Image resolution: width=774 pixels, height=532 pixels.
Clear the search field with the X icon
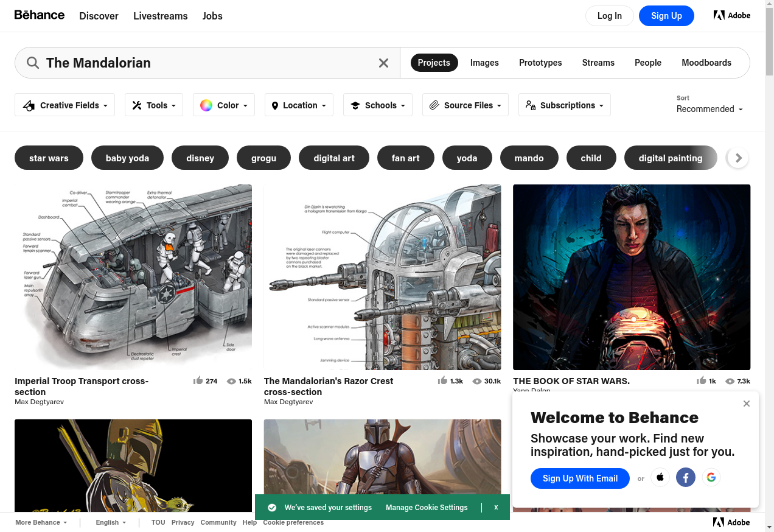(x=383, y=63)
